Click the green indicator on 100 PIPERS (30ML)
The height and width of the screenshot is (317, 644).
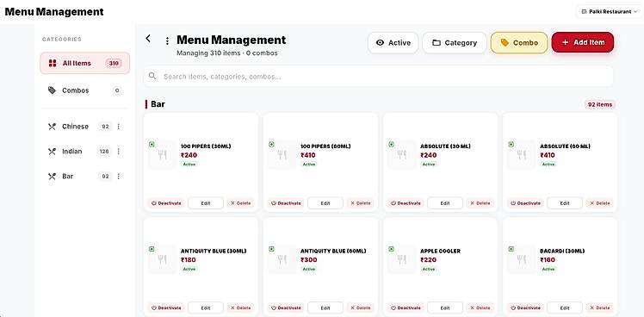click(x=152, y=145)
